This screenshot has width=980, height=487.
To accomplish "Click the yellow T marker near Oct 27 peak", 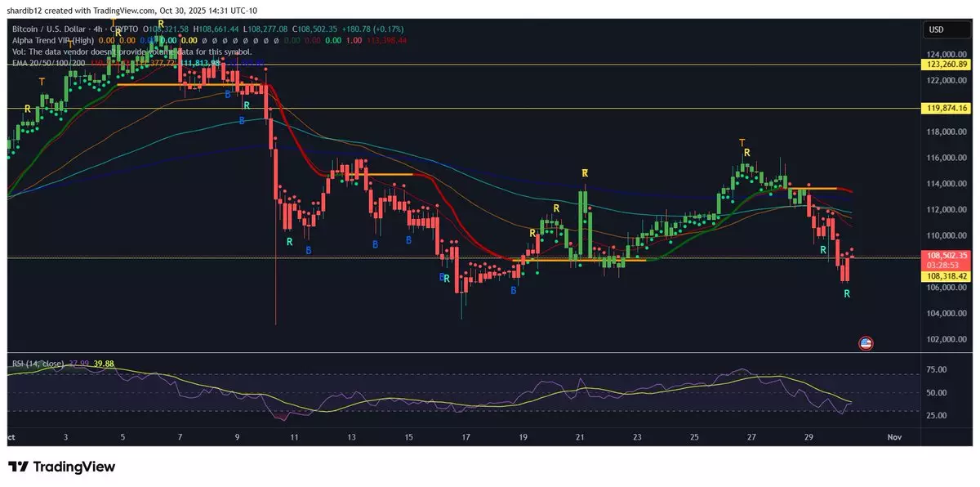I will (x=742, y=143).
